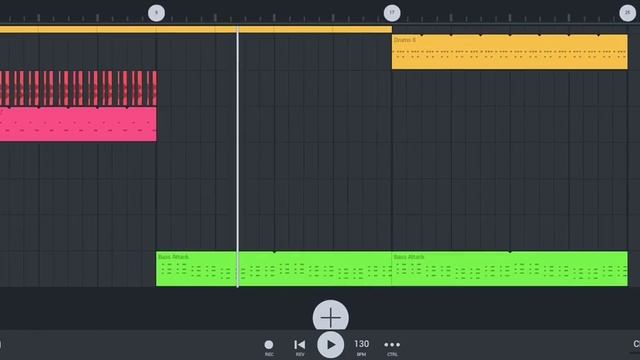
Task: Select the pink striped audio clip
Action: (x=78, y=89)
